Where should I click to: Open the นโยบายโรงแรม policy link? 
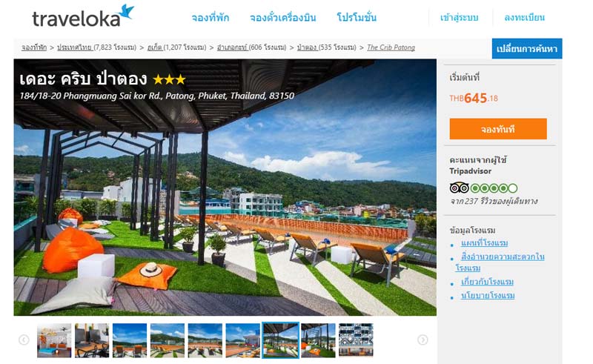coord(488,296)
